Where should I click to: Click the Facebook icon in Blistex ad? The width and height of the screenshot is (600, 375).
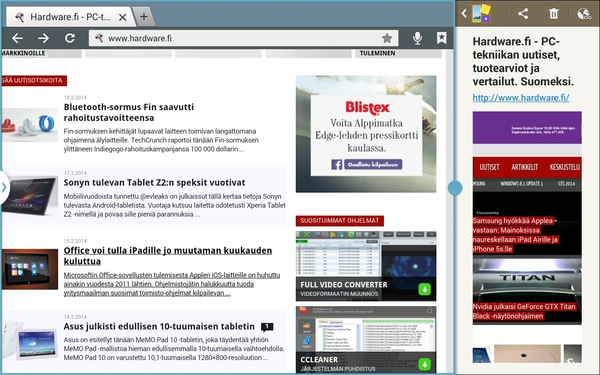click(x=337, y=165)
